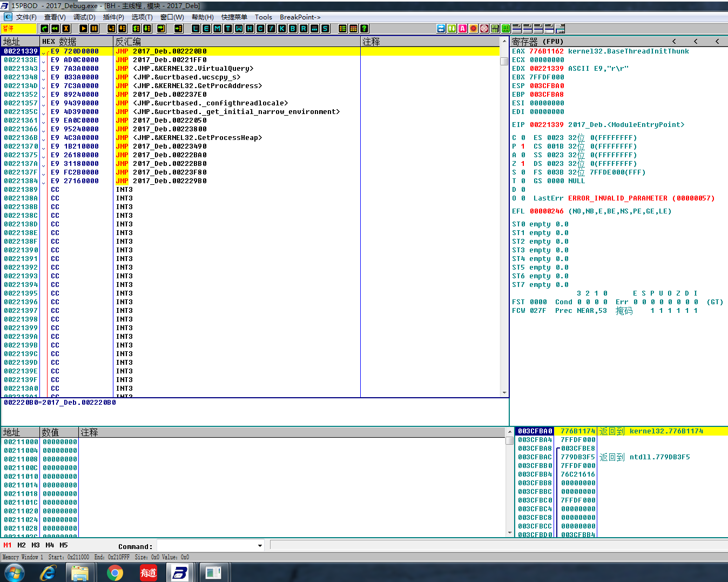Open the BreakPoint-> menu
This screenshot has height=582, width=728.
point(300,17)
